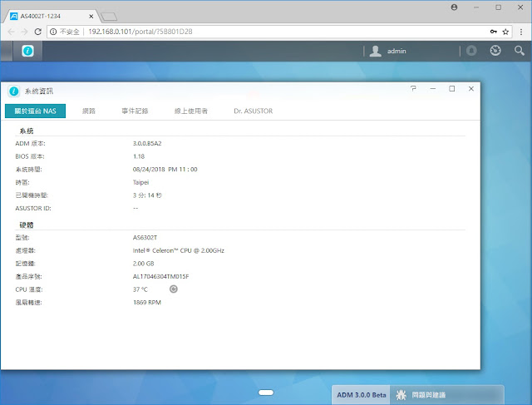The image size is (532, 405).
Task: Click the show desktop button at ADM taskbar left
Action: tap(7, 51)
